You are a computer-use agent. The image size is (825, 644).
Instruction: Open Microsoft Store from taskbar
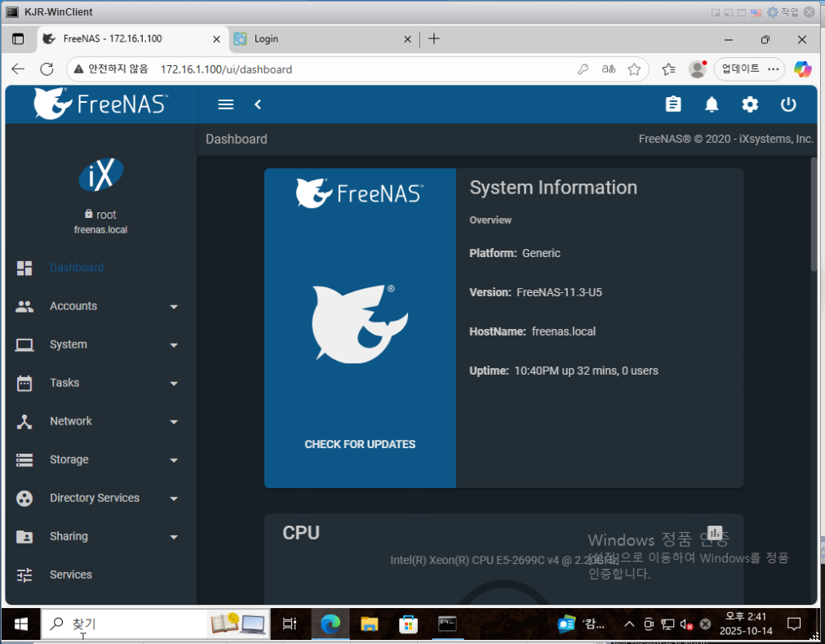(x=408, y=624)
